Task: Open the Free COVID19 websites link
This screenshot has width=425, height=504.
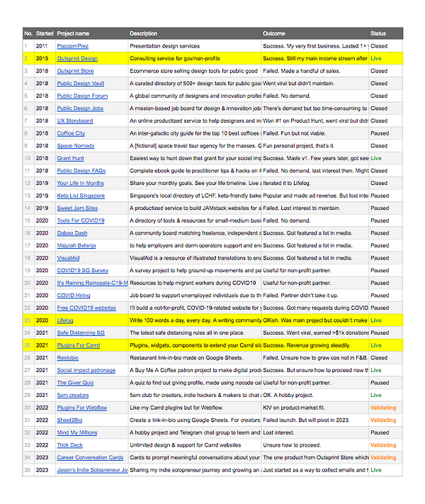Action: 86,308
